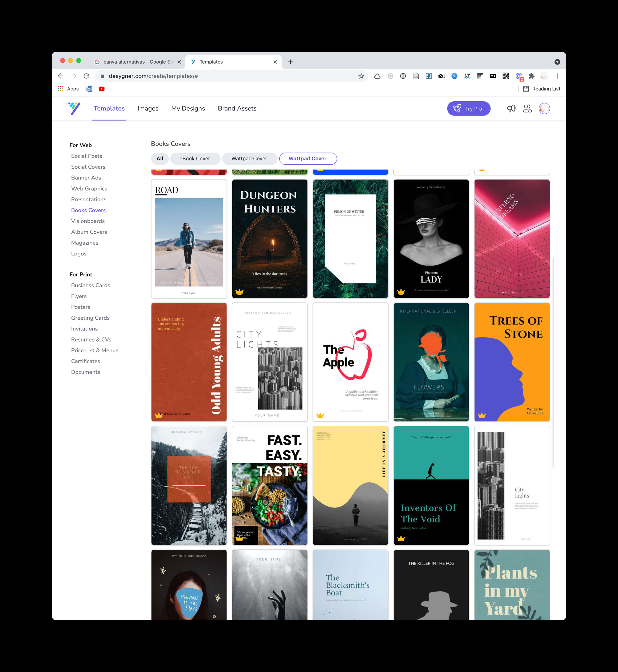Image resolution: width=618 pixels, height=672 pixels.
Task: Open the Flowers bestseller template
Action: 431,362
